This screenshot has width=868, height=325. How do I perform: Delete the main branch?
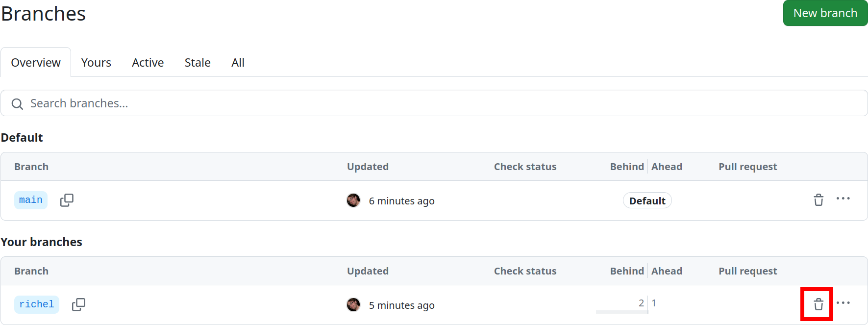click(x=818, y=200)
